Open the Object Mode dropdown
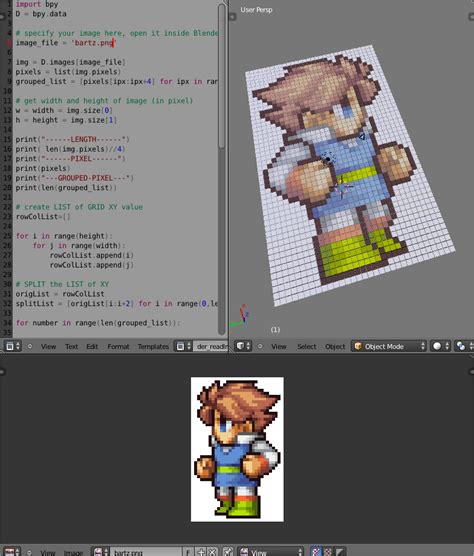474x556 pixels. tap(389, 346)
